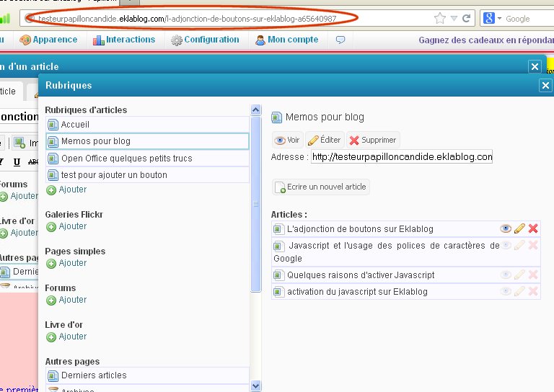This screenshot has width=554, height=392.
Task: Open the Mon compte menu
Action: [287, 40]
